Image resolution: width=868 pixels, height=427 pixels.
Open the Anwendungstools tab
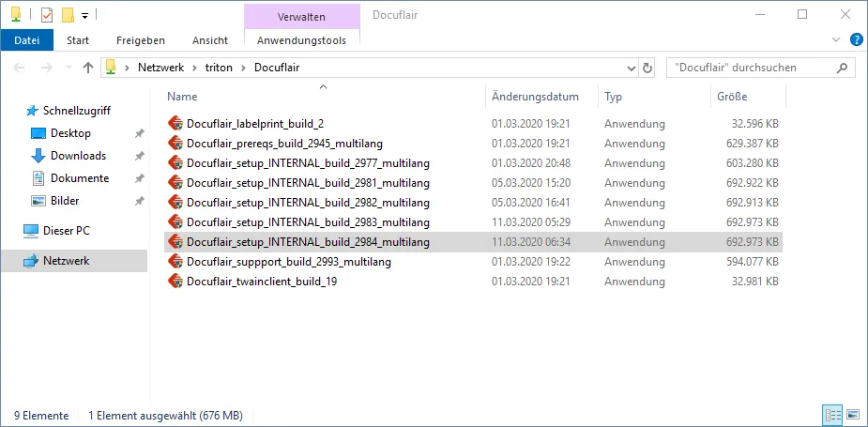coord(301,40)
